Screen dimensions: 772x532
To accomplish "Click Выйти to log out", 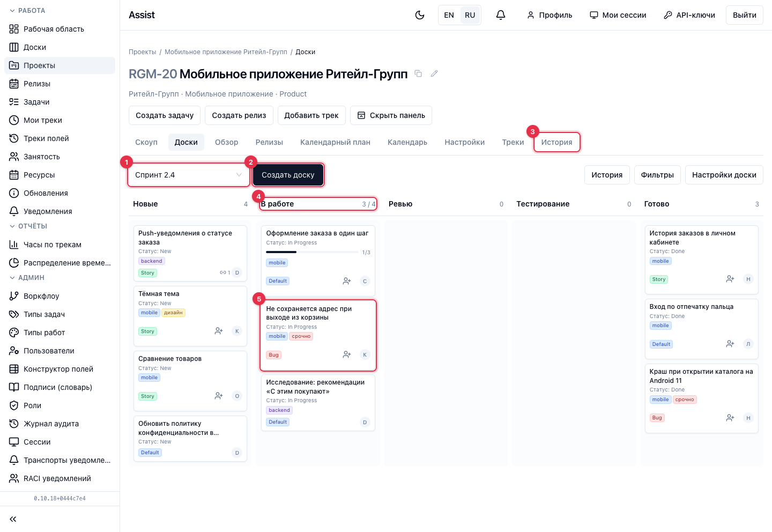I will [x=745, y=15].
